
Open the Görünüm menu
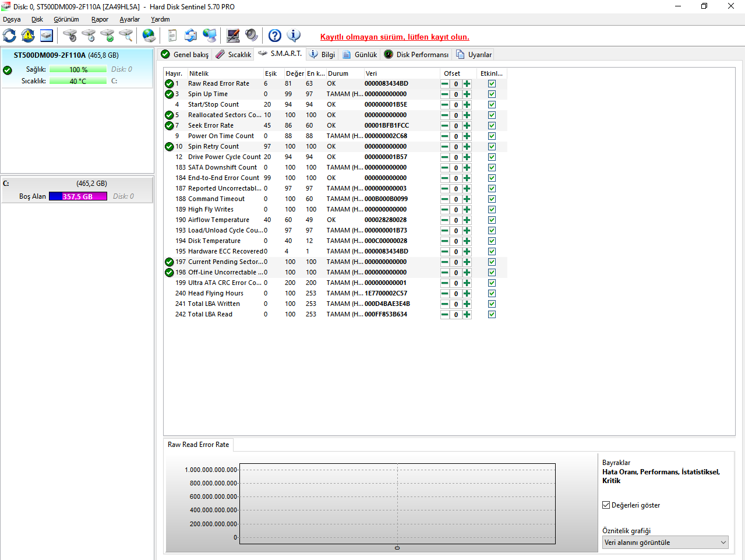pyautogui.click(x=66, y=19)
